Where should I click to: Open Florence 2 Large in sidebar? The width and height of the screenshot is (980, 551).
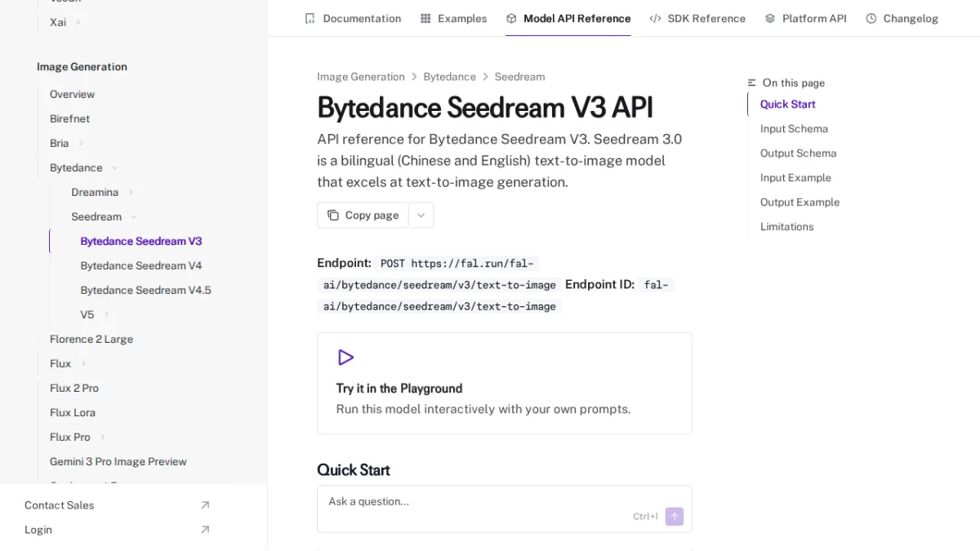click(x=91, y=340)
